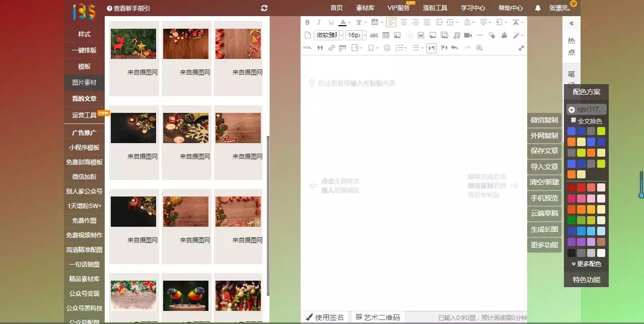Click the 微信复制 button
The height and width of the screenshot is (324, 644).
pos(544,120)
